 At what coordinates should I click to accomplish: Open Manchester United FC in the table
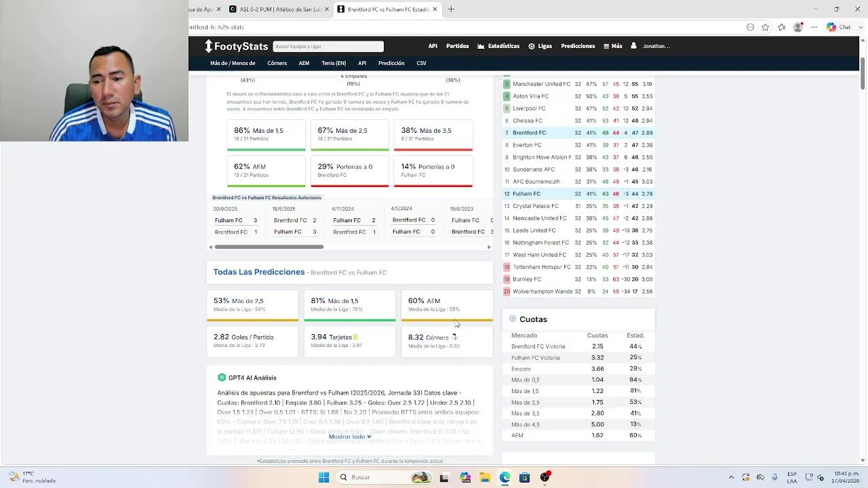[x=541, y=84]
